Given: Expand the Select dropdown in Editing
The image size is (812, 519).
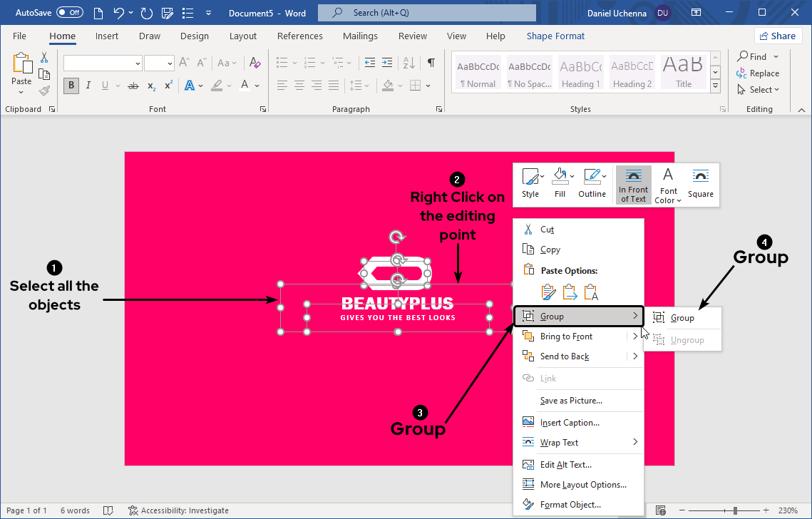Looking at the screenshot, I should pos(764,90).
